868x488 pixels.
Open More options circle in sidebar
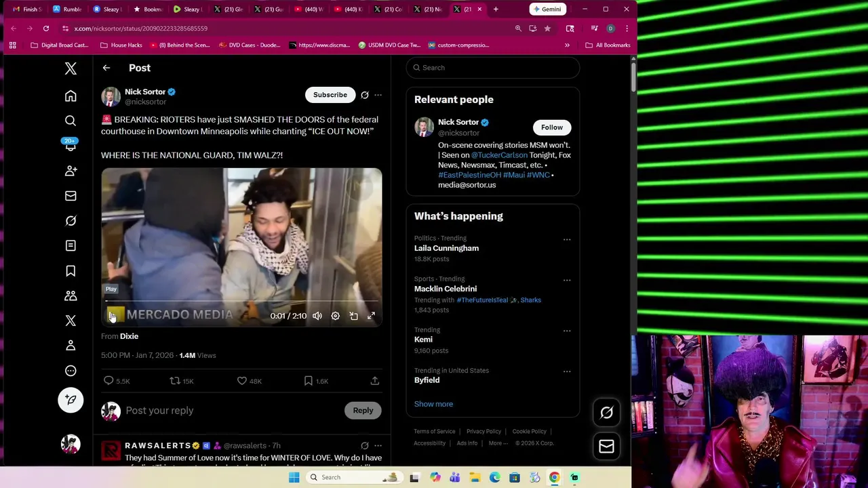pyautogui.click(x=71, y=371)
